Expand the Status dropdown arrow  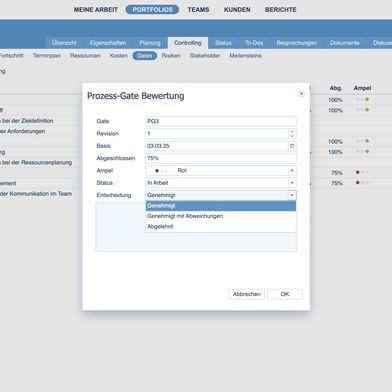pos(292,183)
